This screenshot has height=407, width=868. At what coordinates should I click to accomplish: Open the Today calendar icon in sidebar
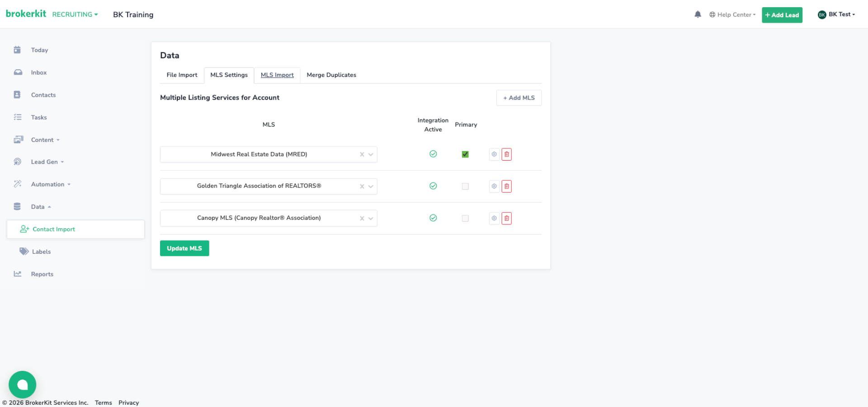pos(17,50)
